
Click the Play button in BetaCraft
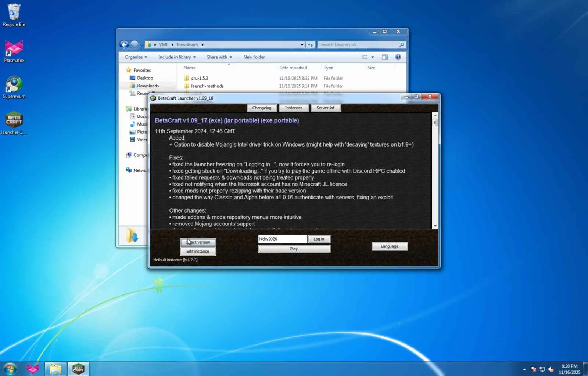(x=294, y=249)
